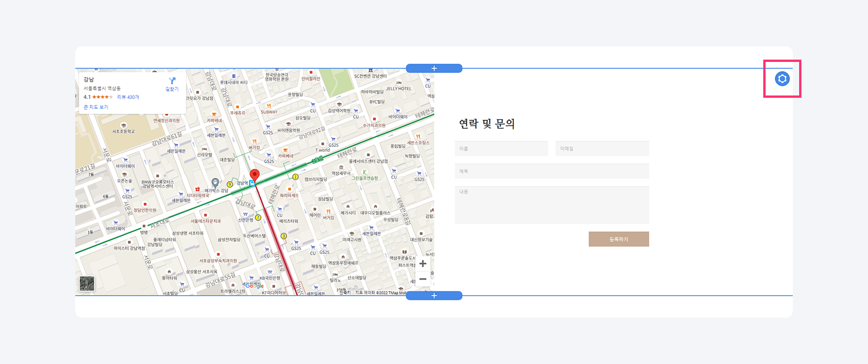Add a block below using bottom plus
Image resolution: width=868 pixels, height=364 pixels.
(x=434, y=296)
